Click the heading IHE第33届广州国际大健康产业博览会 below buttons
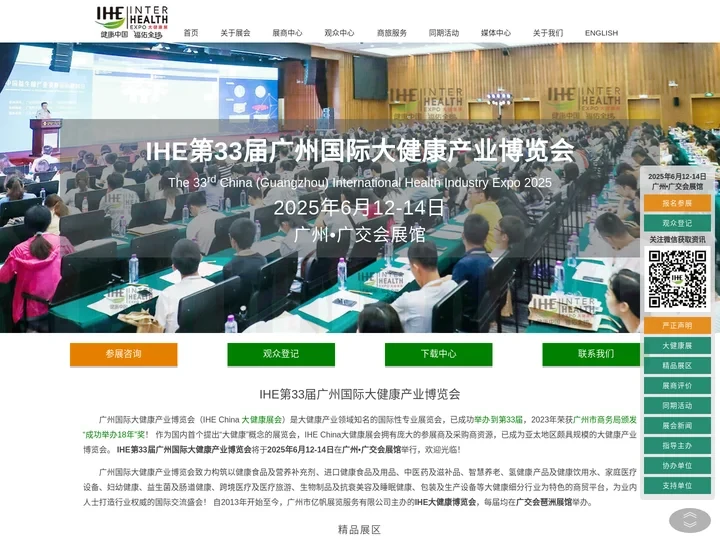 (360, 394)
